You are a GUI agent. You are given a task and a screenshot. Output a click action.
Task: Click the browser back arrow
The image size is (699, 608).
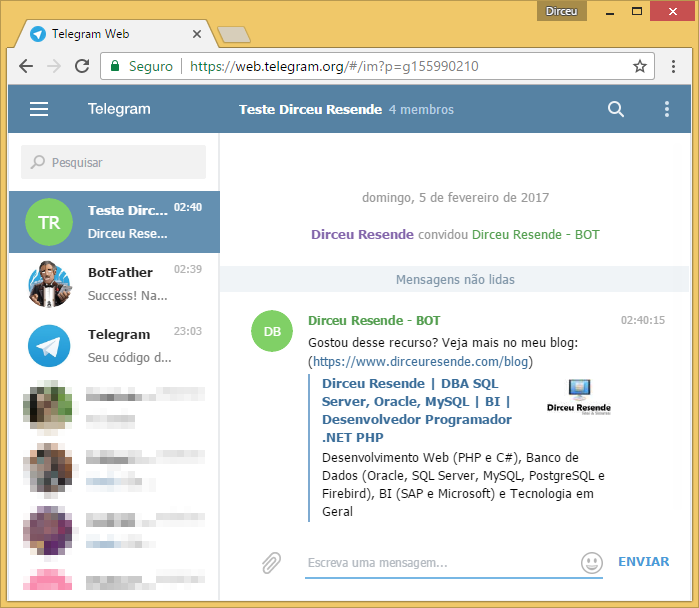26,66
